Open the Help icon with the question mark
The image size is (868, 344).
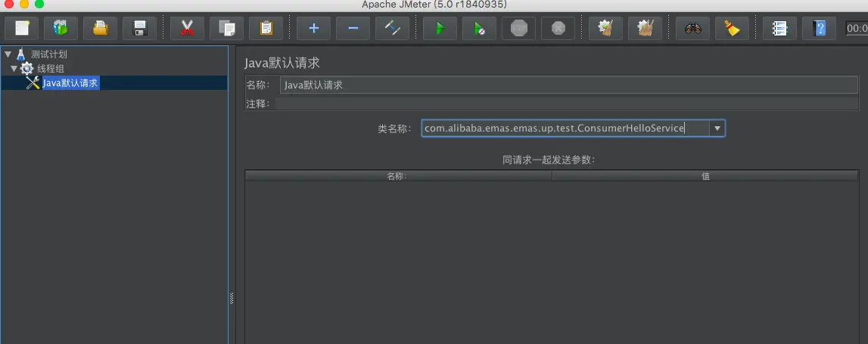(819, 28)
